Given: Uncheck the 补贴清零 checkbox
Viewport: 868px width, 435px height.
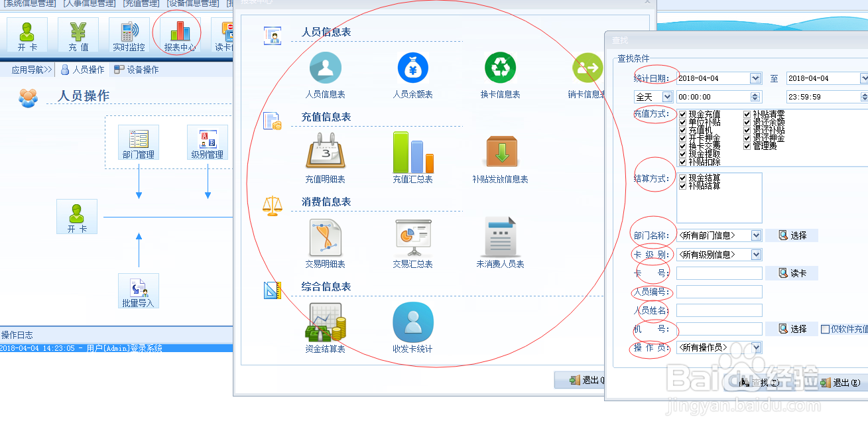Looking at the screenshot, I should [747, 115].
